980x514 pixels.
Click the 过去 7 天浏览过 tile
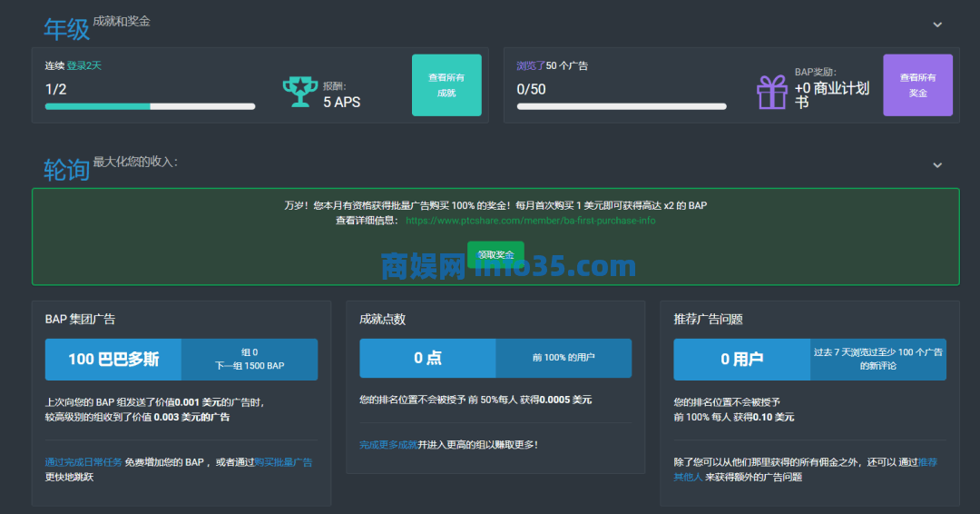click(x=878, y=360)
